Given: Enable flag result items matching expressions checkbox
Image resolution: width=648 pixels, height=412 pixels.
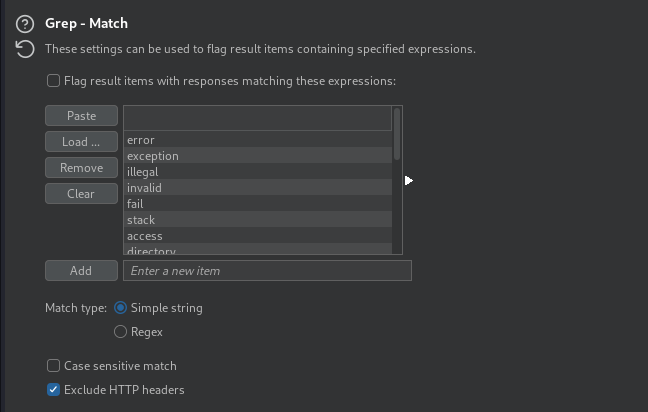Looking at the screenshot, I should pos(53,81).
